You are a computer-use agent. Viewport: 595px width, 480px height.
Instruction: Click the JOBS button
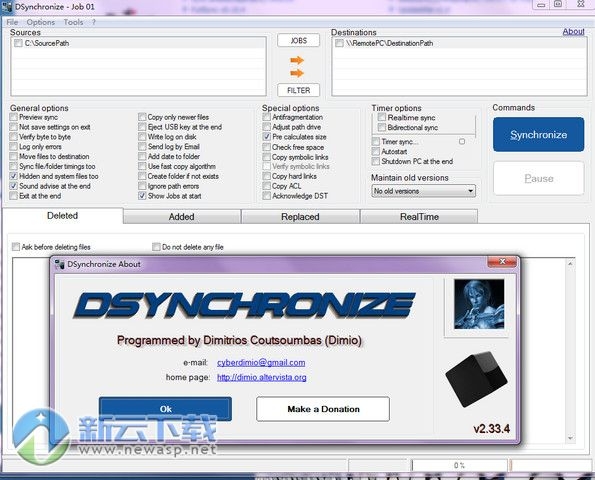pos(299,40)
